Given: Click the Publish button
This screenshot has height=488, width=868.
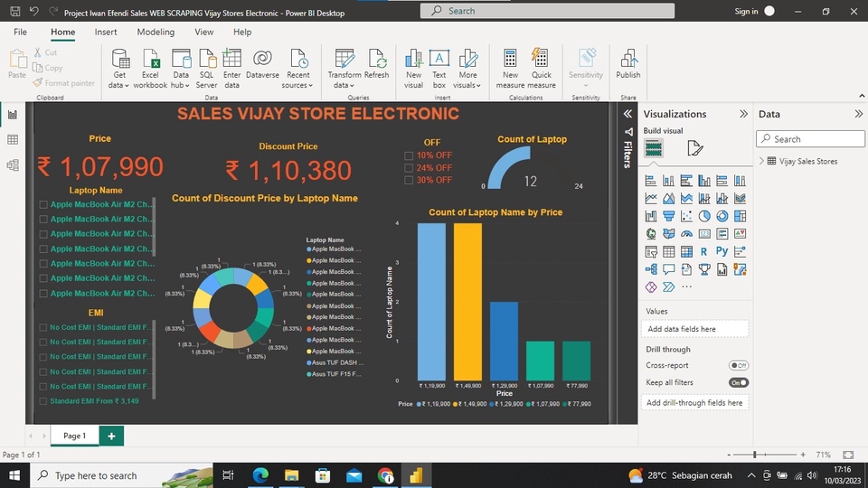Looking at the screenshot, I should coord(628,63).
